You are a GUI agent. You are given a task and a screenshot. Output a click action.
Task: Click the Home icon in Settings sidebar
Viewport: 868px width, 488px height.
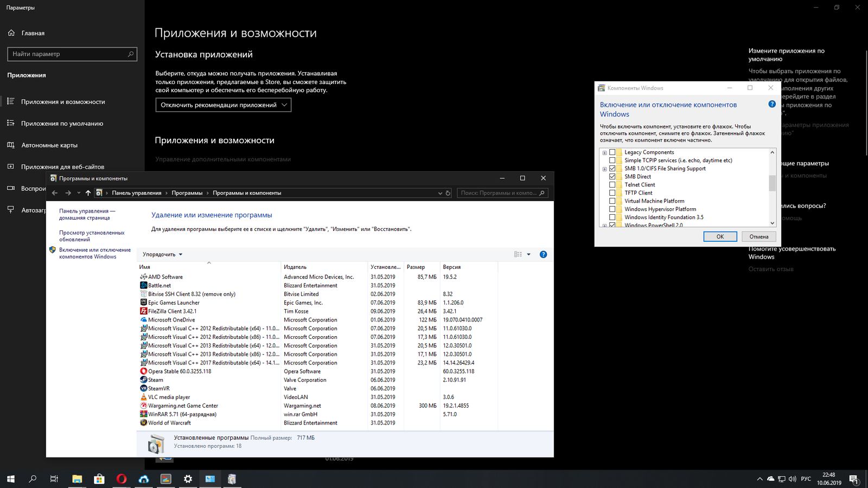11,33
